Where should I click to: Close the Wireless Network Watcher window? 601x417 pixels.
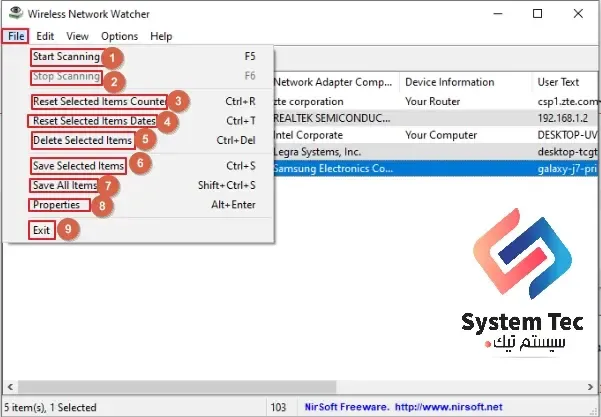578,14
